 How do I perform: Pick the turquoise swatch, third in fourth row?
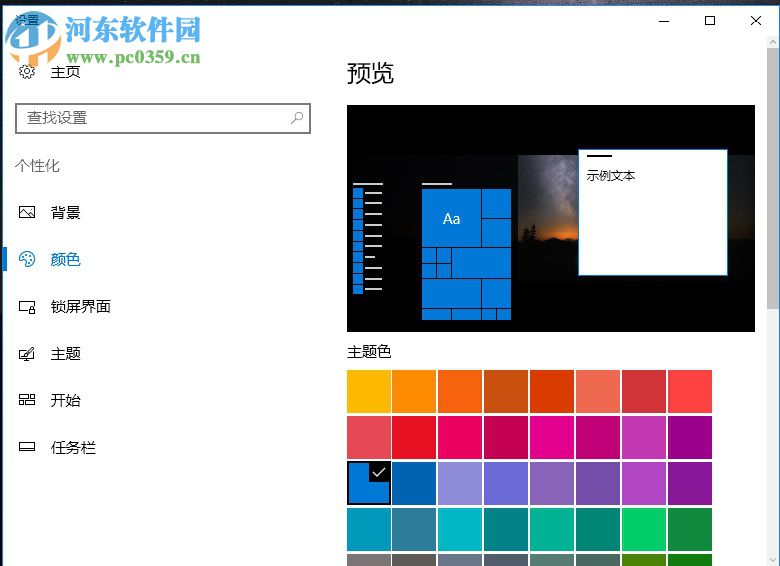[460, 529]
